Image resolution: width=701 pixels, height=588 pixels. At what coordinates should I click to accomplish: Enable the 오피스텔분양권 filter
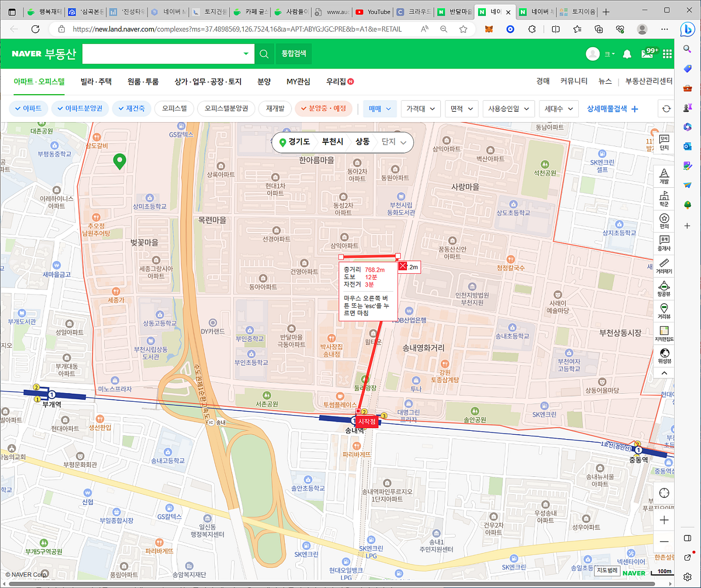coord(226,108)
